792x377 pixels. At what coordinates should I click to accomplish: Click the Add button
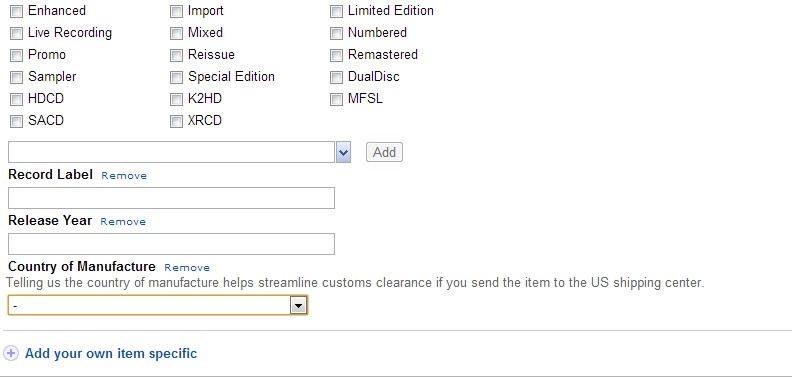coord(384,152)
